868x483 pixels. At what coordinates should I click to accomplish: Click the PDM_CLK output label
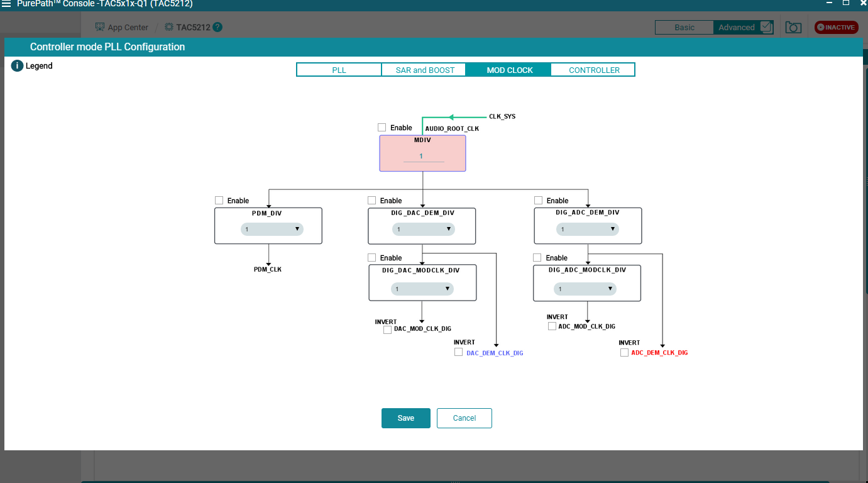[268, 269]
